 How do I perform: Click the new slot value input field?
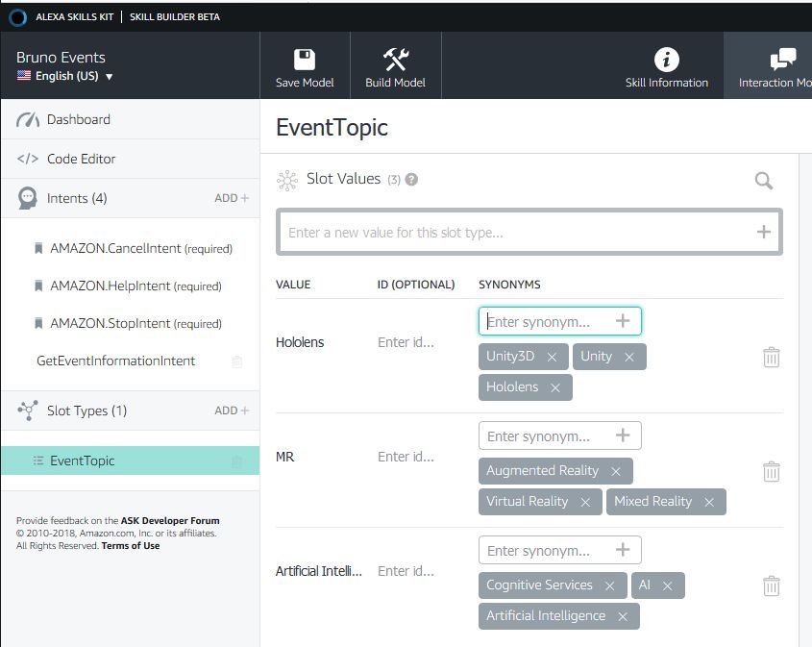(x=519, y=232)
